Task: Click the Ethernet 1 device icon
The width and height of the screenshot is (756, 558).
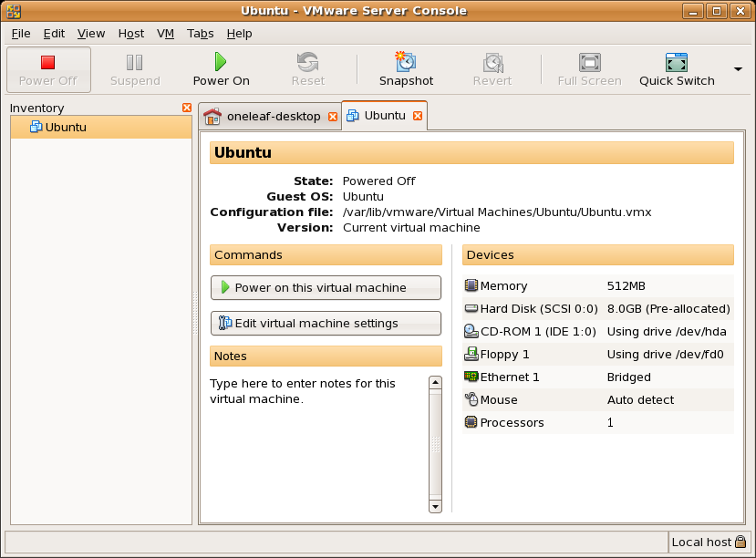Action: click(x=471, y=377)
